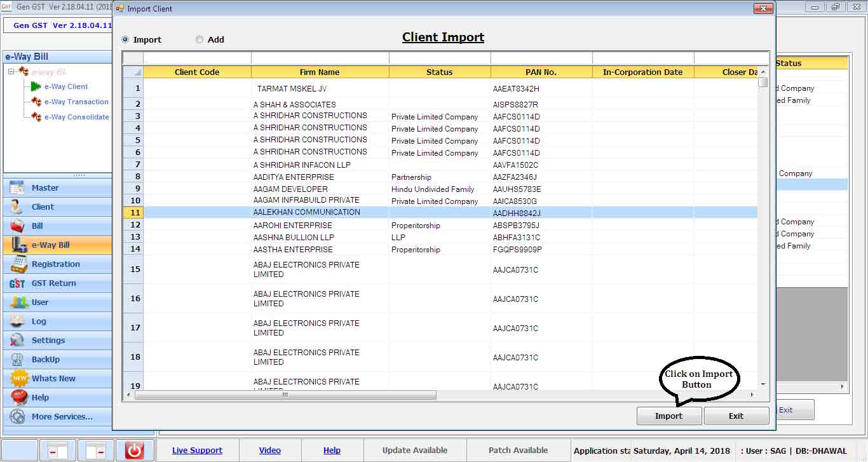This screenshot has width=868, height=462.
Task: Click the red power button icon
Action: coord(134,450)
